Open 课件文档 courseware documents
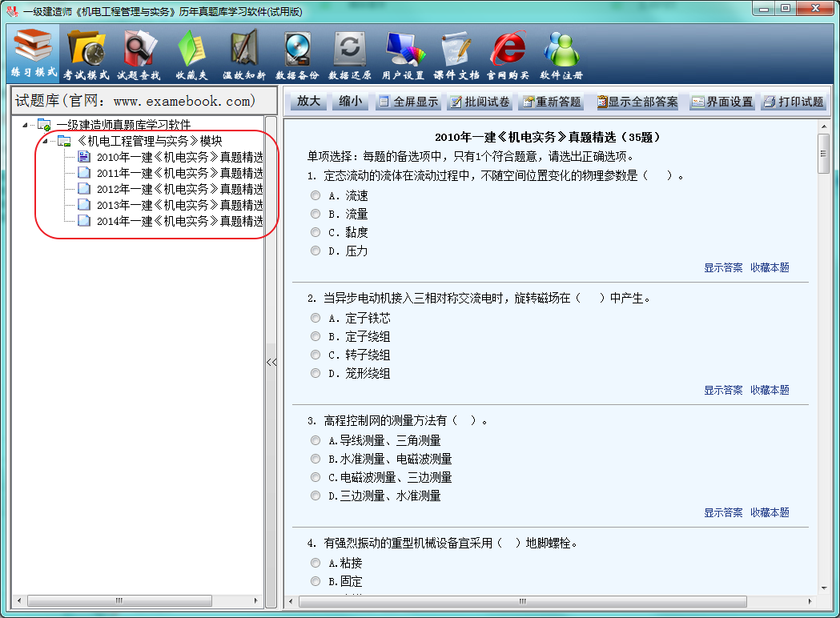 pos(456,54)
